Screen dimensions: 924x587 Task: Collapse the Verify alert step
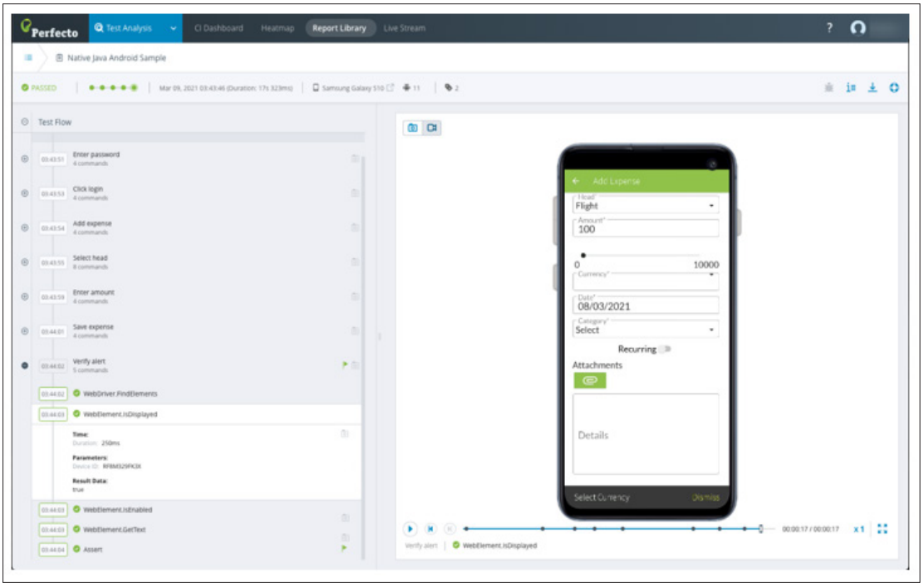point(25,365)
